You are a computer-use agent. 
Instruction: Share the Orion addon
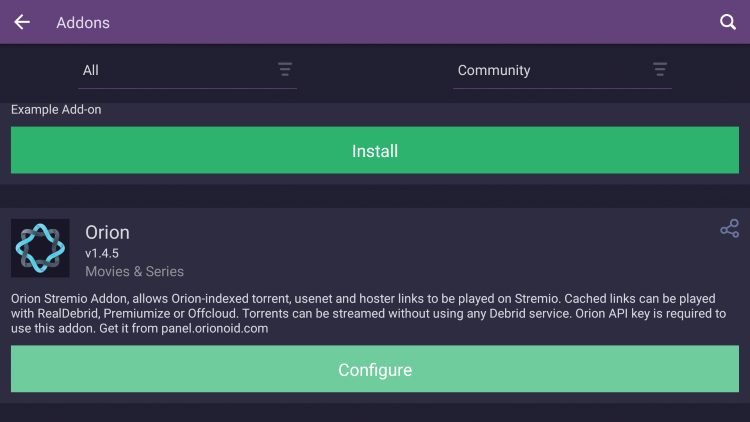pyautogui.click(x=729, y=228)
